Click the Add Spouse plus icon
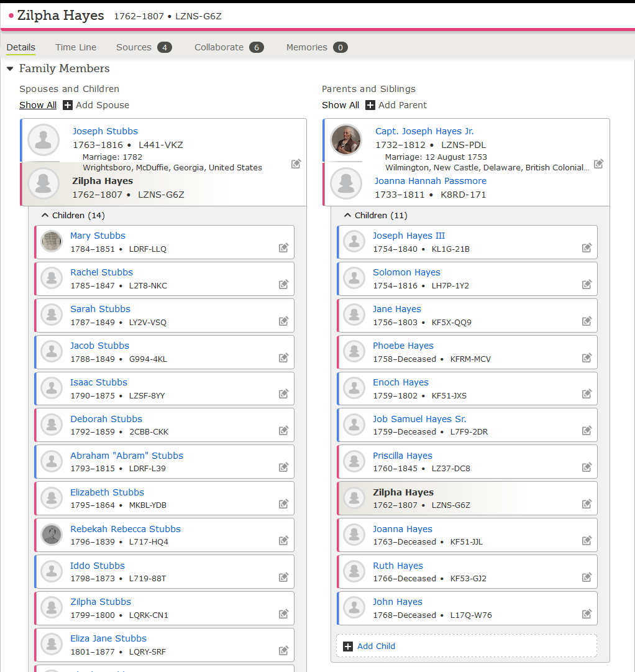635x672 pixels. click(68, 105)
